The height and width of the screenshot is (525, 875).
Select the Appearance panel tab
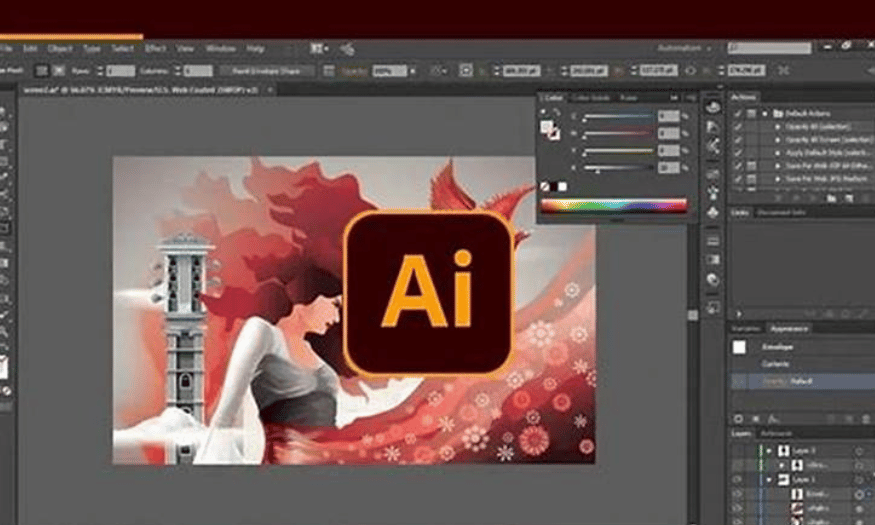click(x=789, y=329)
